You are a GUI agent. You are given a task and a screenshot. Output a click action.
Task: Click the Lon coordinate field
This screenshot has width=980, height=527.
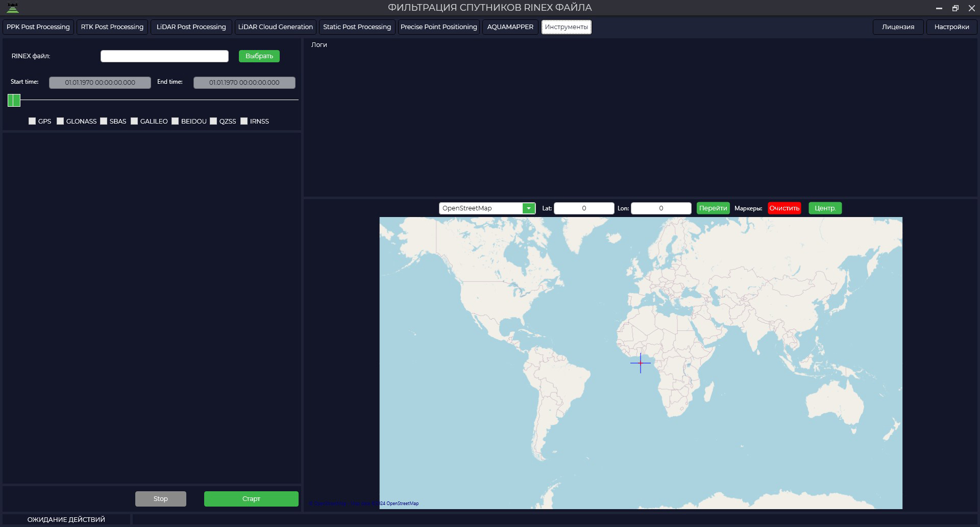tap(661, 208)
